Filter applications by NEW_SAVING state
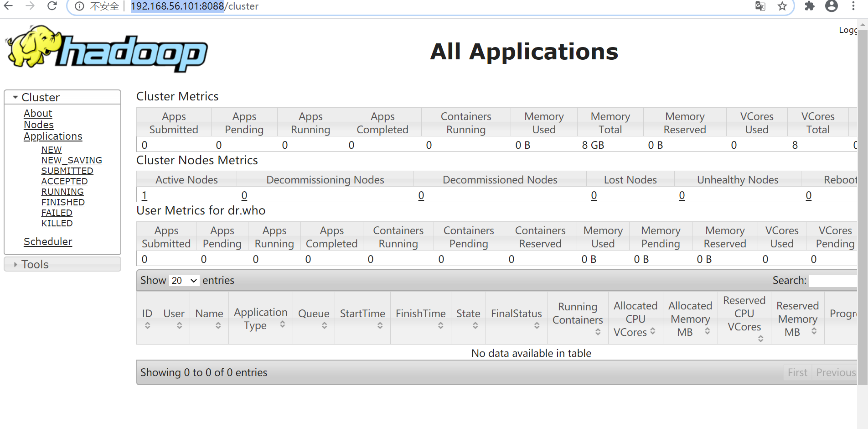The image size is (868, 429). point(72,160)
